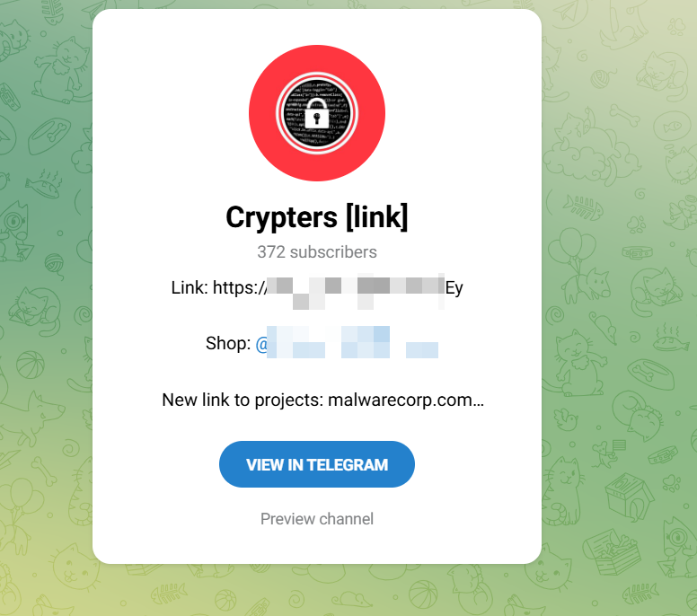Click the yarn ball doodle on left
Viewport: 697px width, 616px height.
tap(55, 263)
